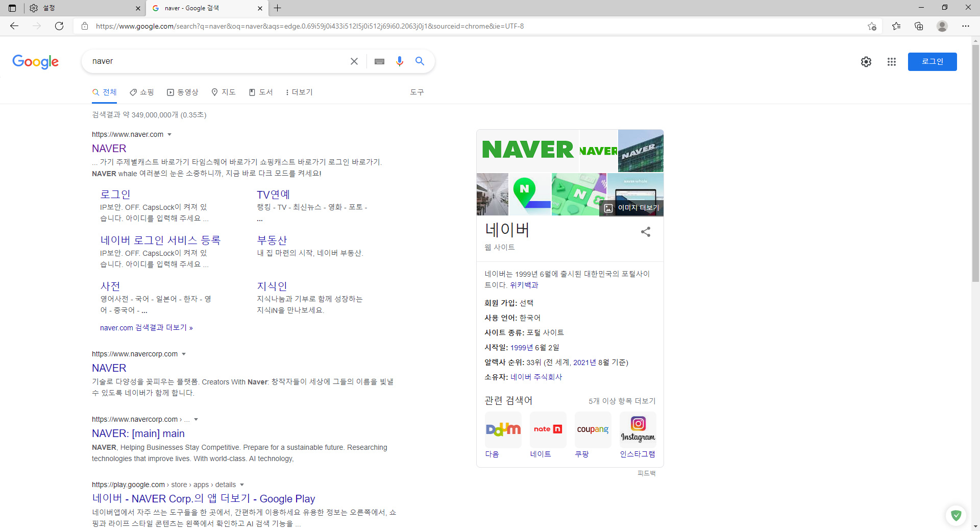The width and height of the screenshot is (980, 531).
Task: Open the 부동산 sitelink
Action: pos(272,240)
